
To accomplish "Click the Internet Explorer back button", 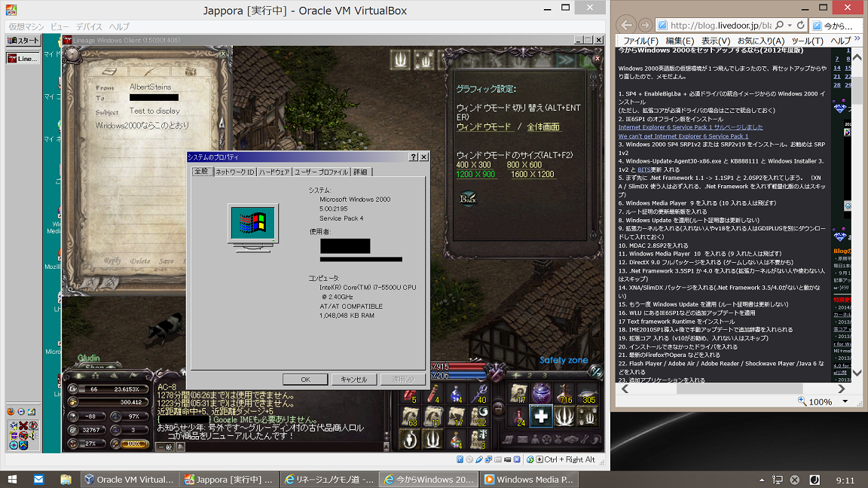I will [626, 25].
